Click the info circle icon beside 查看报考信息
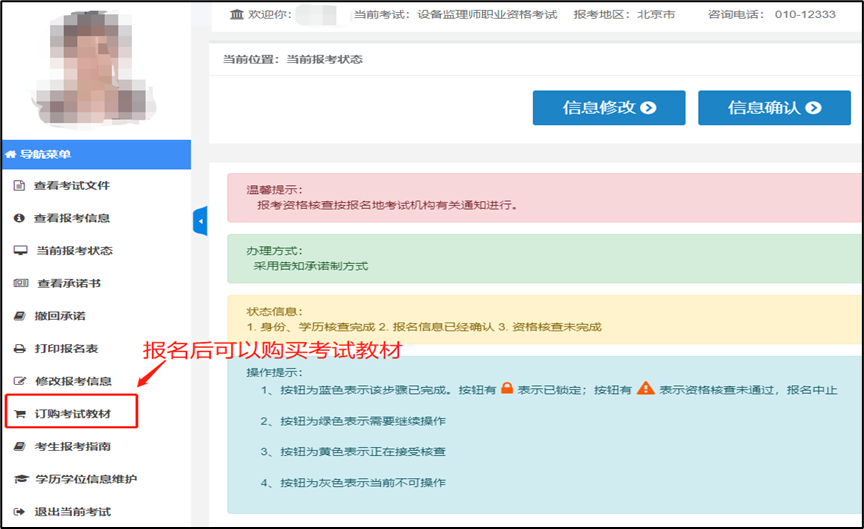The image size is (864, 529). [x=19, y=218]
